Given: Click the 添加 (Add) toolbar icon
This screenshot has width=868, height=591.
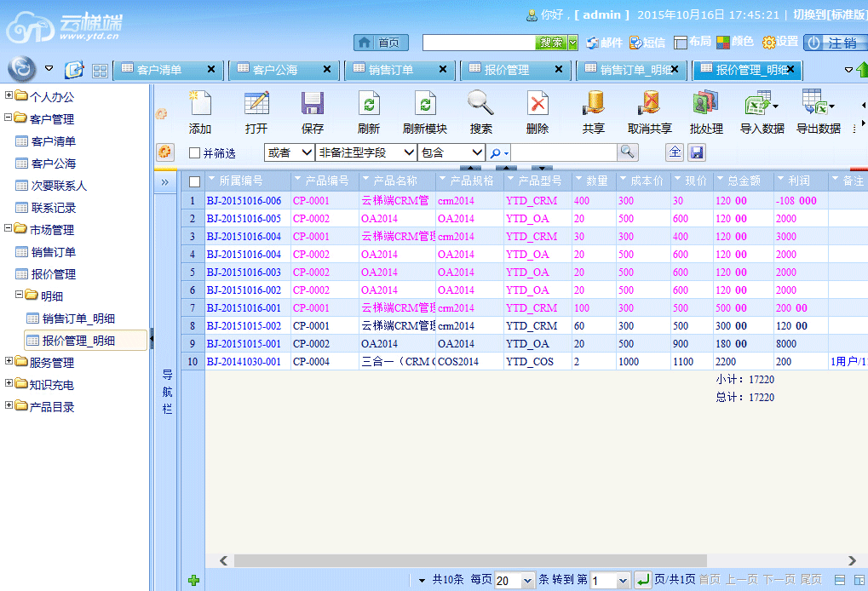Looking at the screenshot, I should tap(200, 104).
